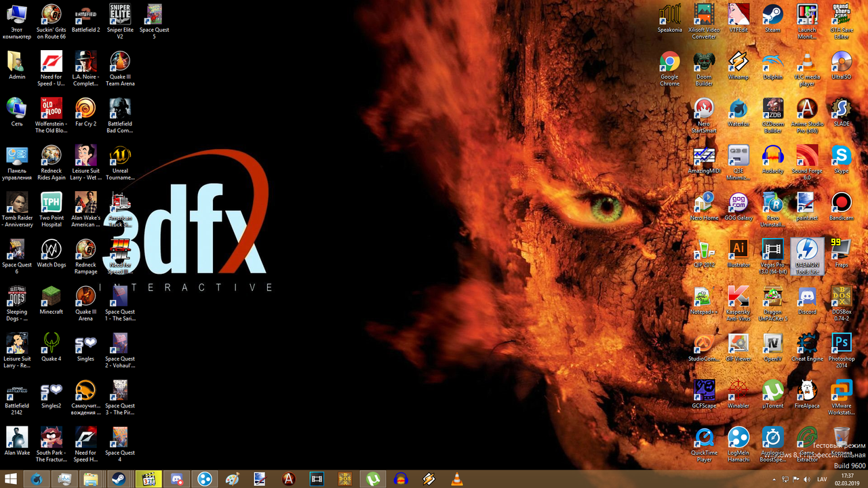Open the UltraISO desktop shortcut
This screenshot has width=868, height=488.
842,66
